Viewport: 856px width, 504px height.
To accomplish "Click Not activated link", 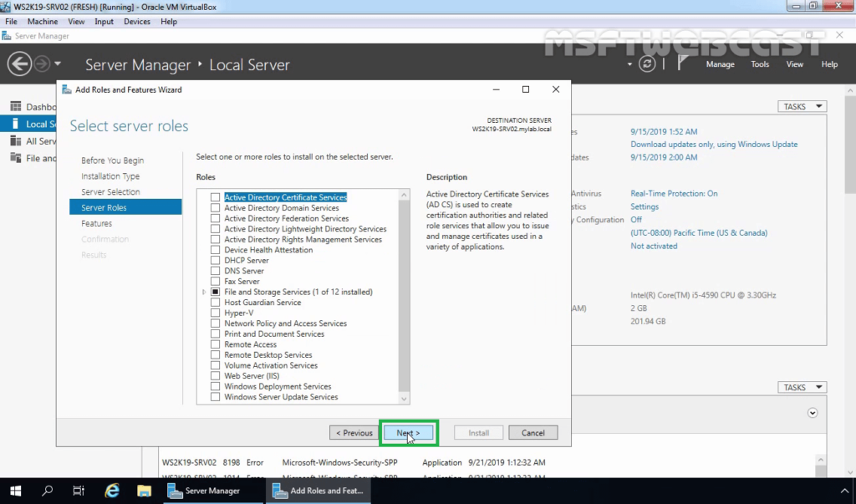I will click(x=654, y=246).
